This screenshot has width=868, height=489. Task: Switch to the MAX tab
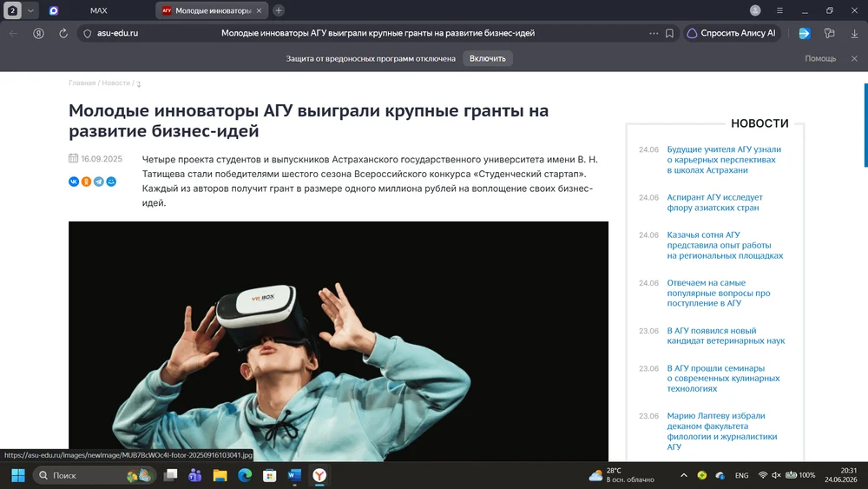[x=99, y=10]
